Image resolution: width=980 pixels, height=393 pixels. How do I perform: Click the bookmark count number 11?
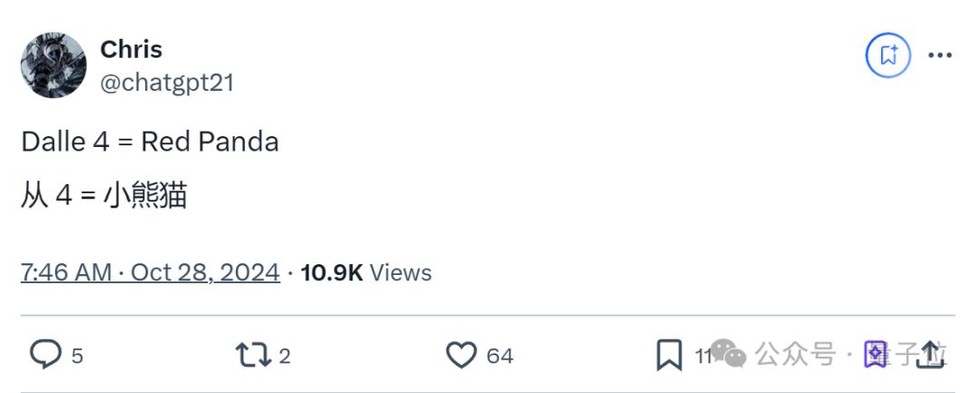tap(703, 356)
